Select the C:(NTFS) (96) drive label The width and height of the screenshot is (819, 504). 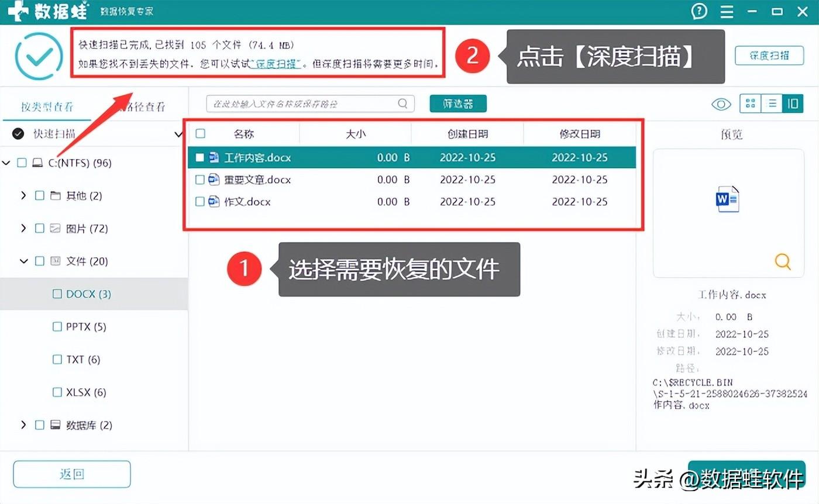[80, 163]
